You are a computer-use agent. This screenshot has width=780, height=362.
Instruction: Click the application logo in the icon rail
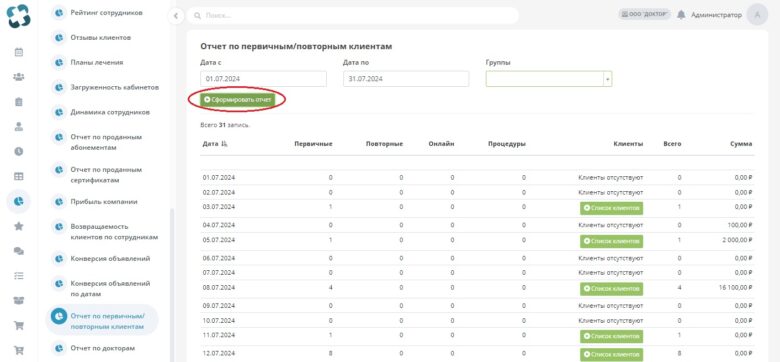click(18, 15)
